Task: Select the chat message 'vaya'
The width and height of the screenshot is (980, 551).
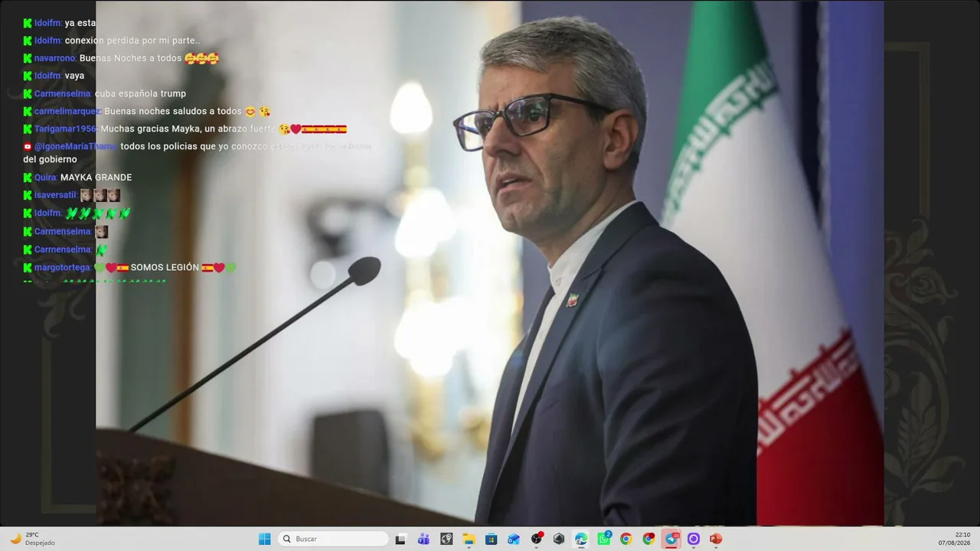Action: point(75,76)
